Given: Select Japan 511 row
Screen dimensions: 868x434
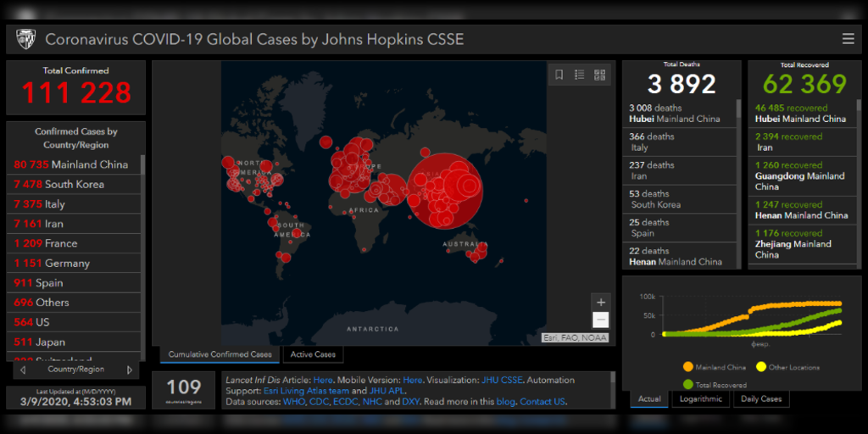Looking at the screenshot, I should click(74, 342).
